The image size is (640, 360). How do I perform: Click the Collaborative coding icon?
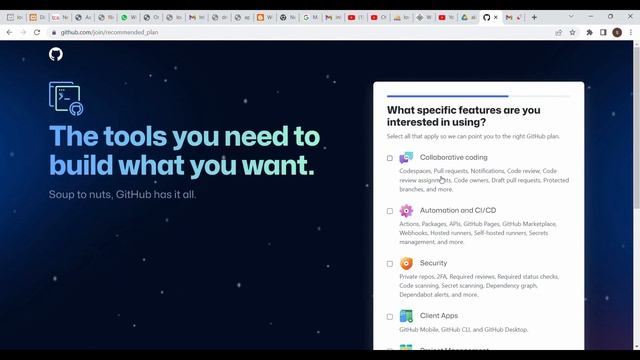pos(406,158)
